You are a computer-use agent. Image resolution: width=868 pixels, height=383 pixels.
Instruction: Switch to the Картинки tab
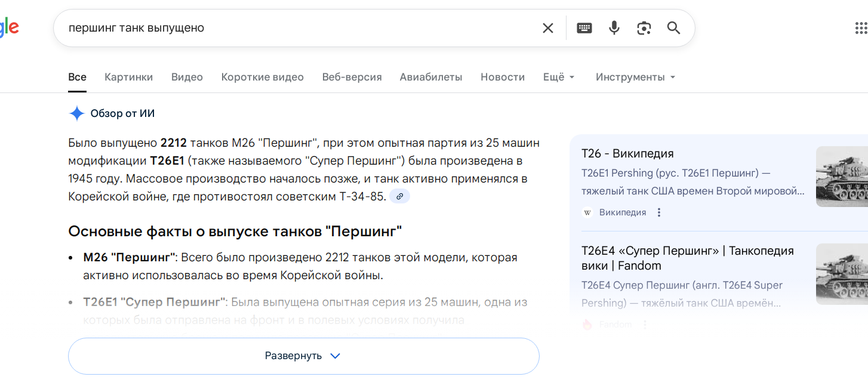coord(128,77)
